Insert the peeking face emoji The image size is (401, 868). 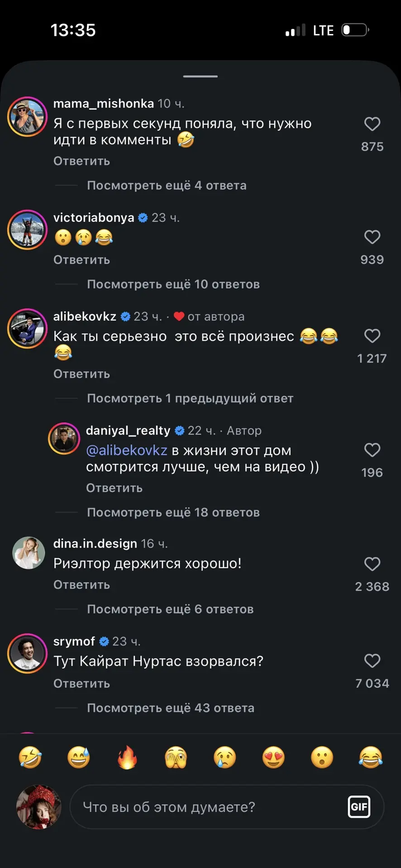point(176,757)
